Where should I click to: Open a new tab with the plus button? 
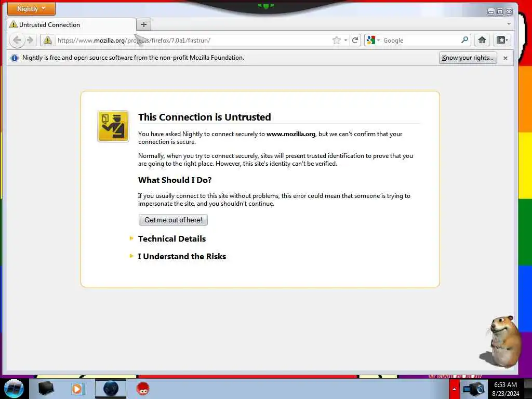pos(144,24)
